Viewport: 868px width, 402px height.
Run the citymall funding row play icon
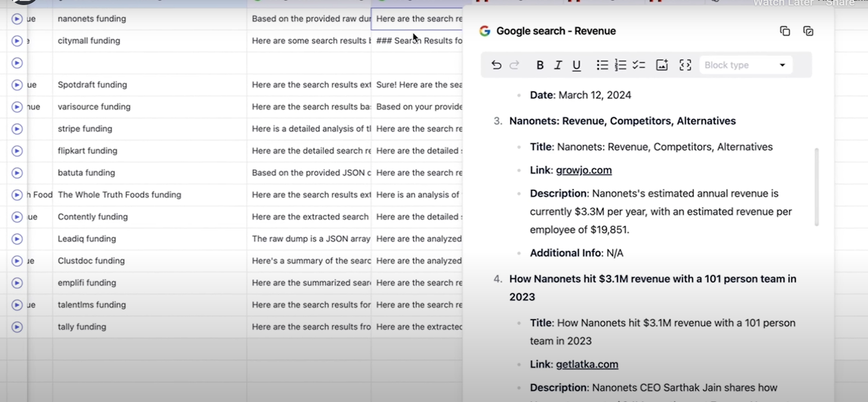tap(17, 41)
